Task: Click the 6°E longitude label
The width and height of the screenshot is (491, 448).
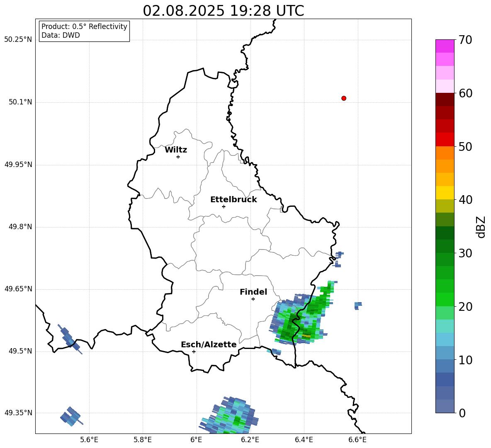Action: [x=196, y=440]
